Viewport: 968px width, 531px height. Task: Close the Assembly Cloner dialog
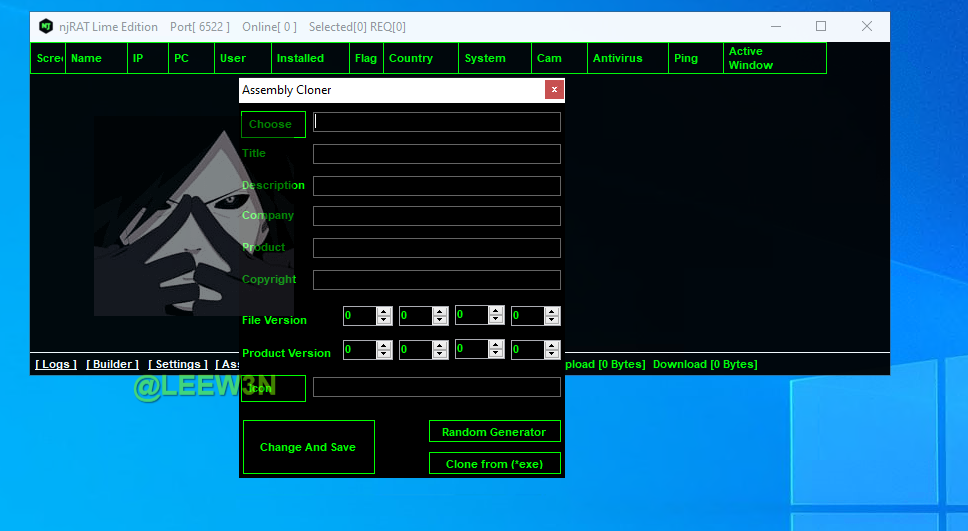[554, 90]
